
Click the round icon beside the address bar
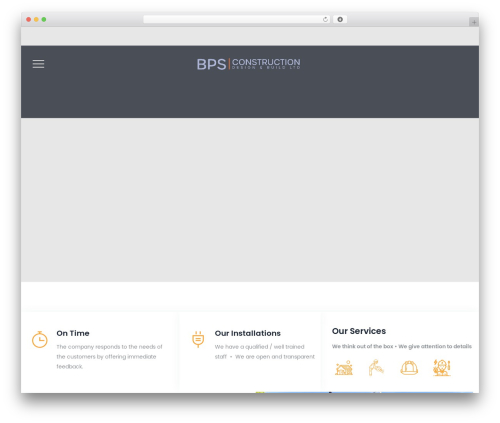click(340, 20)
